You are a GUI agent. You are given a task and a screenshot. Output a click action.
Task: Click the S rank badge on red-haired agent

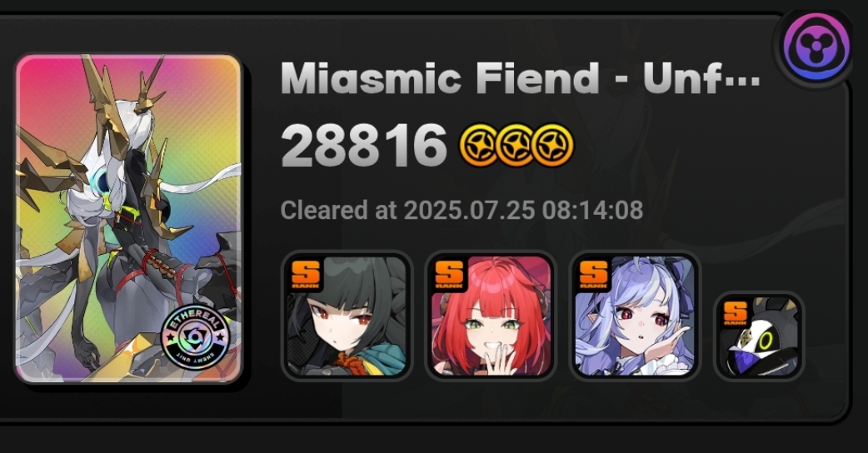450,275
